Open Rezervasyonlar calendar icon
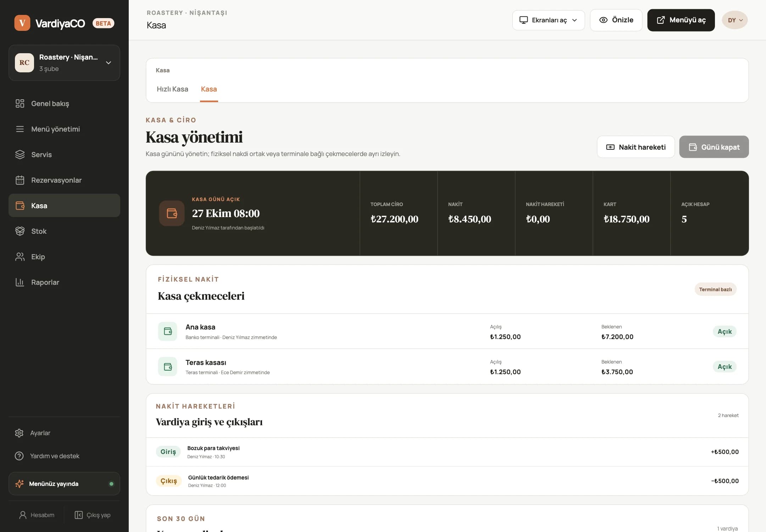766x532 pixels. (x=20, y=180)
